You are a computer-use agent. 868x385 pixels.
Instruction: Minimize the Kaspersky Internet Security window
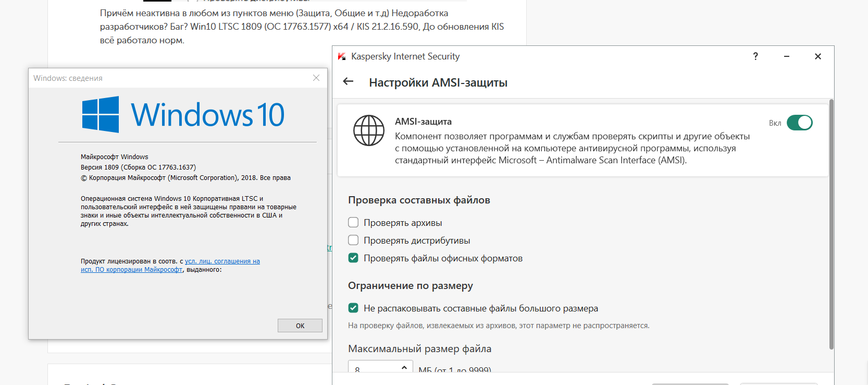point(787,56)
